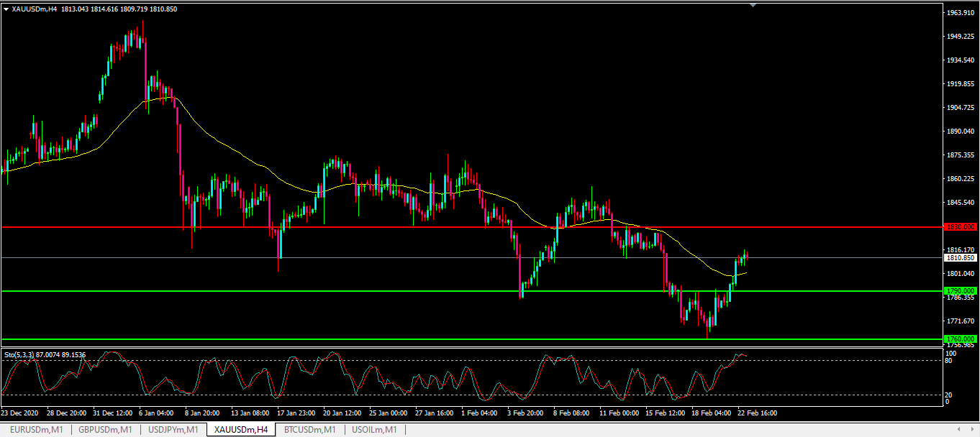Switch to the BTCUSDm,M1 chart tab
980x437 pixels.
pos(309,430)
